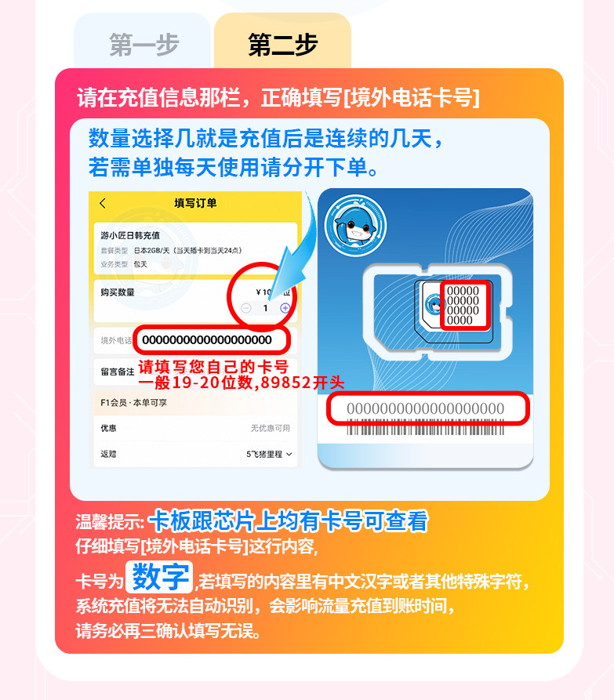The height and width of the screenshot is (700, 614).
Task: Click the small mascot icon on SIM chip
Action: [x=433, y=306]
